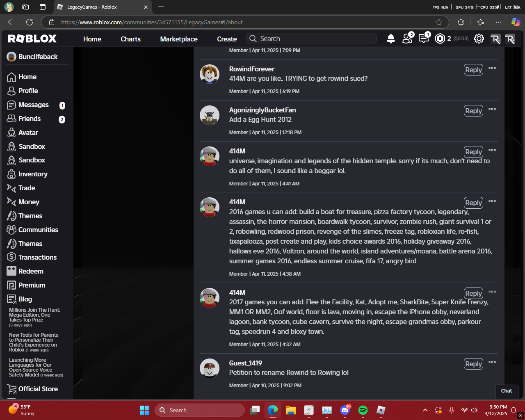
Task: Click the Roblox logo
Action: pyautogui.click(x=32, y=39)
